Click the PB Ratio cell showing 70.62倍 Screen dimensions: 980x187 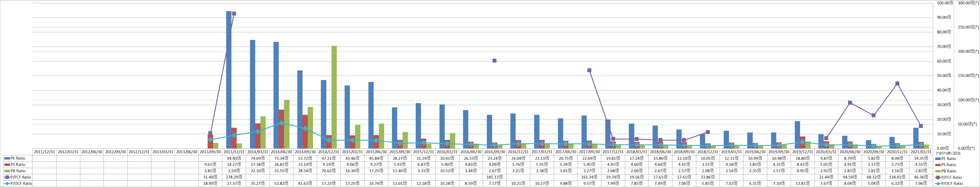(329, 171)
